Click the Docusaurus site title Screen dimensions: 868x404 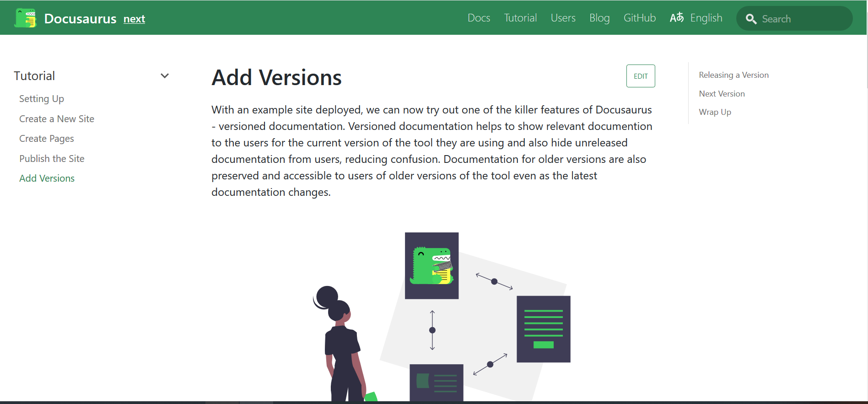(80, 19)
